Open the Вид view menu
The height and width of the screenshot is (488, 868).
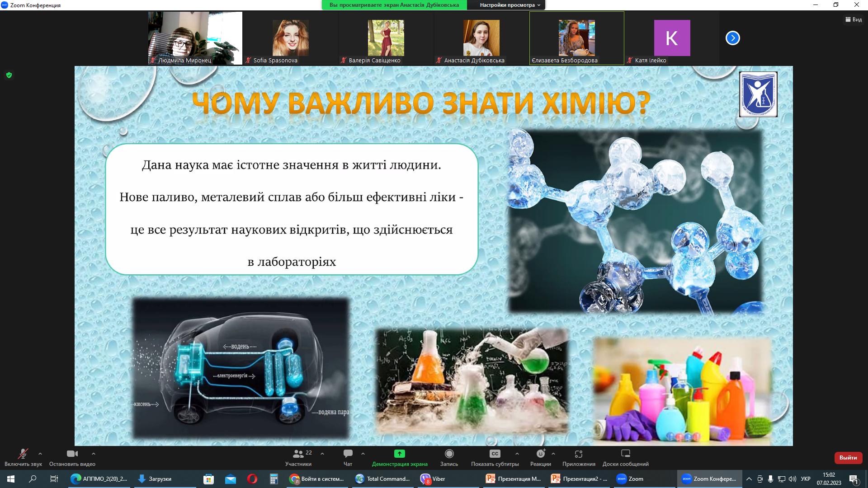(x=854, y=19)
